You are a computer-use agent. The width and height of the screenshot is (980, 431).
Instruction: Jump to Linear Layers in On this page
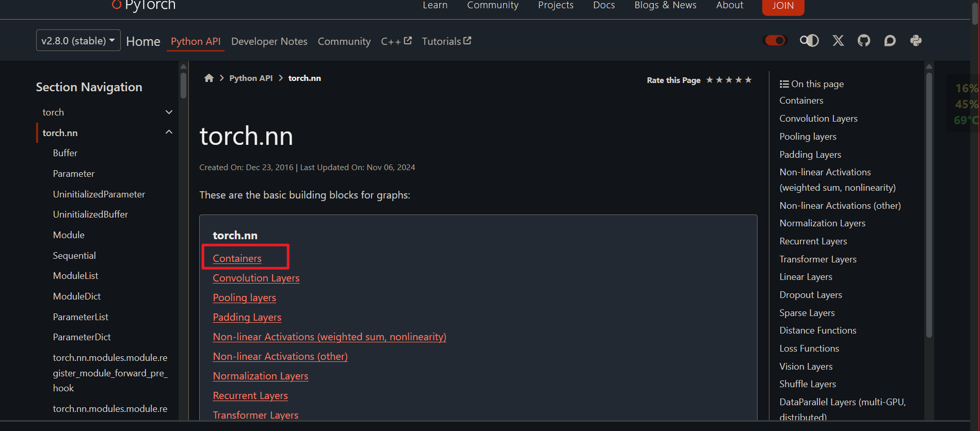tap(806, 277)
